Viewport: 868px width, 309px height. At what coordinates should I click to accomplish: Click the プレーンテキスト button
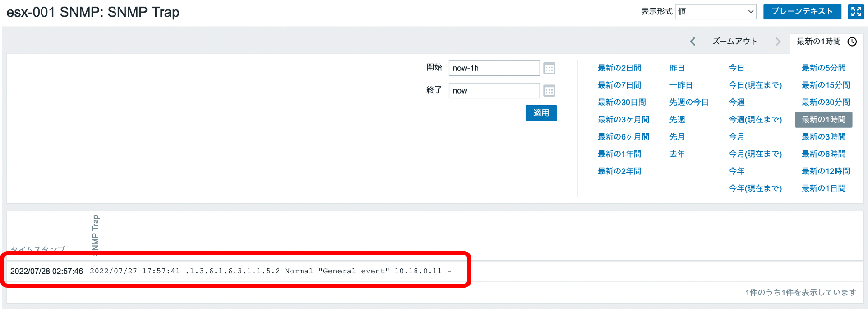802,11
